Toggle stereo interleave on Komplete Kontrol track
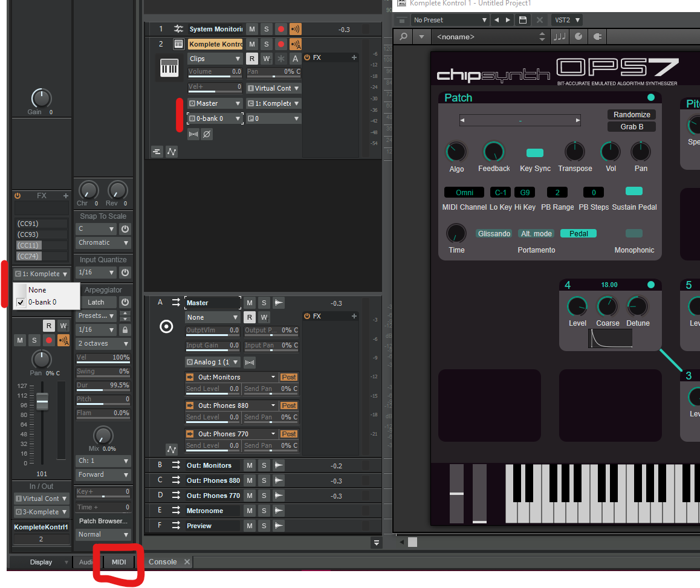This screenshot has width=700, height=588. click(193, 134)
